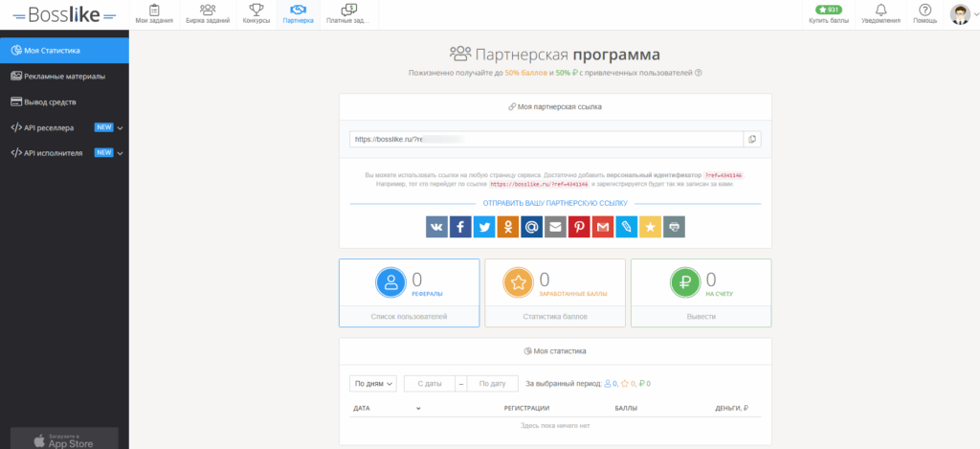Open Моя Статистика in sidebar
Image resolution: width=980 pixels, height=449 pixels.
[x=64, y=50]
